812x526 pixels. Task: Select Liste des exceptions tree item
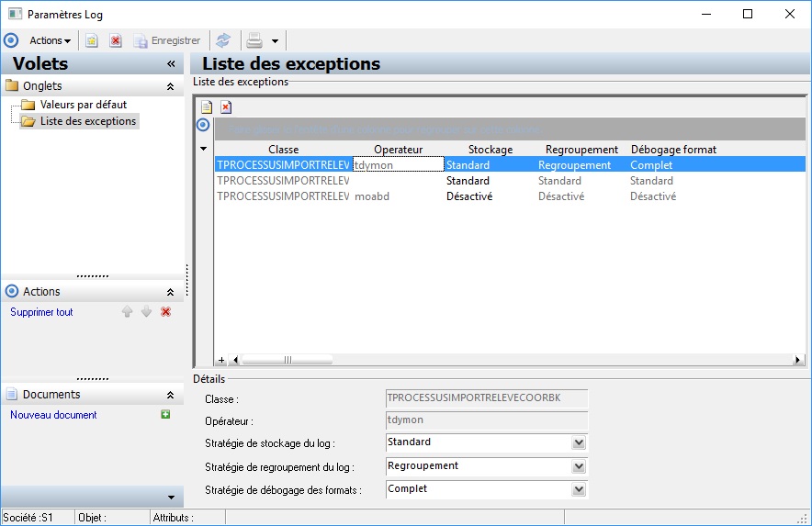[88, 121]
